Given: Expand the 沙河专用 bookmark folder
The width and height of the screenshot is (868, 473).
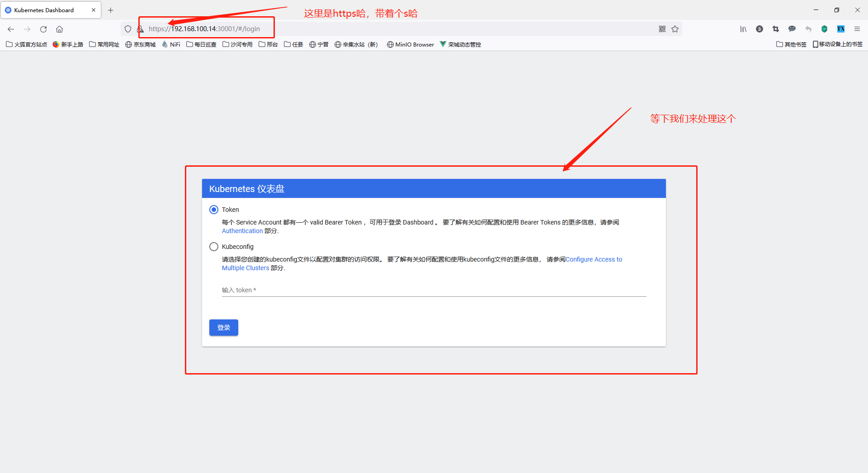Looking at the screenshot, I should pyautogui.click(x=238, y=44).
